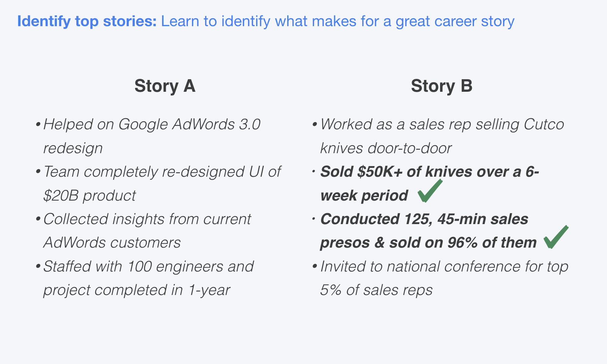
Task: Click the "5% of sales reps" text
Action: pyautogui.click(x=376, y=290)
